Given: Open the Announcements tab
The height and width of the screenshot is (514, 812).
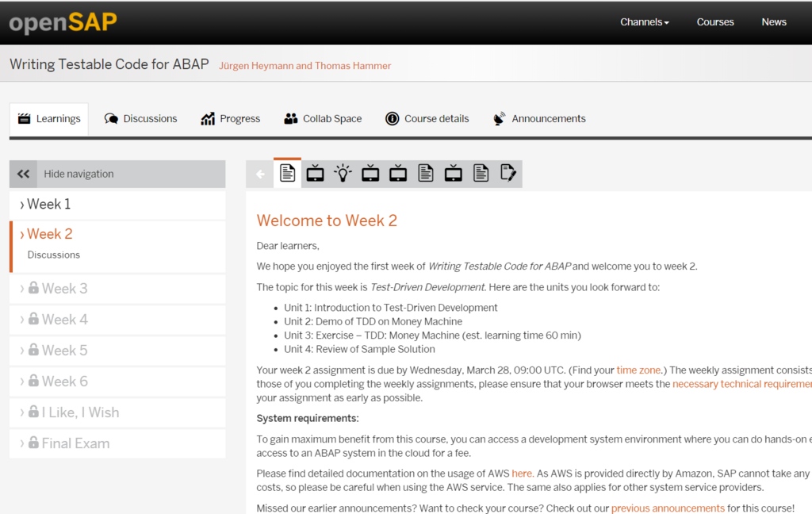Looking at the screenshot, I should pos(539,119).
